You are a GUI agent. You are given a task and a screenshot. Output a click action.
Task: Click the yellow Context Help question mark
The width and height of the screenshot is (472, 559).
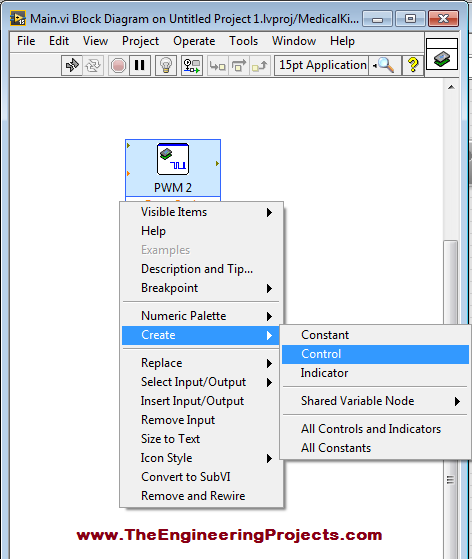coord(413,66)
